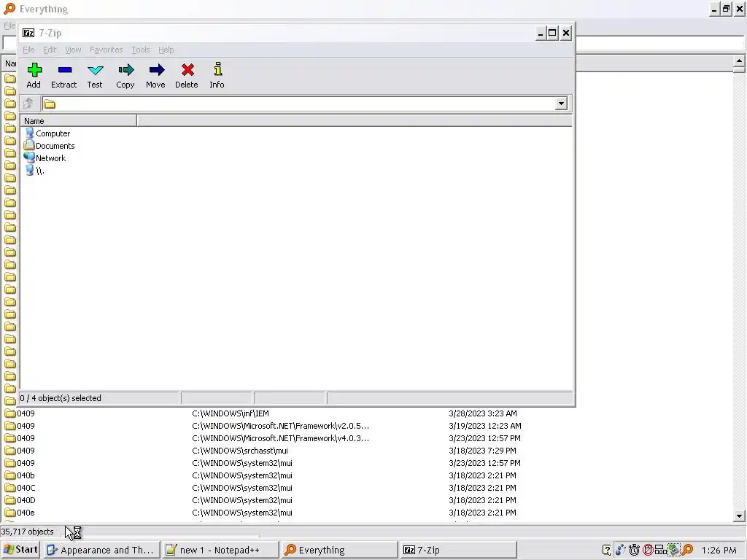Switch to Notepad++ taskbar button
Screen dimensions: 747x560
[x=220, y=550]
